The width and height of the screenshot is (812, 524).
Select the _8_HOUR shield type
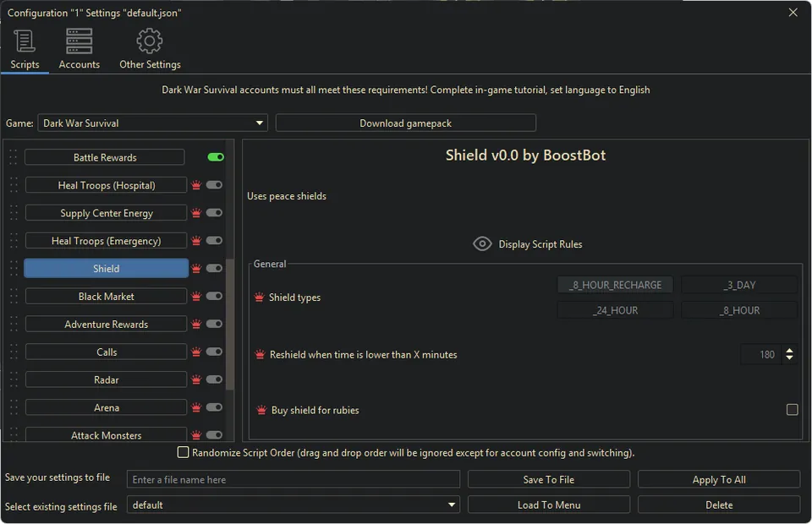pos(739,310)
